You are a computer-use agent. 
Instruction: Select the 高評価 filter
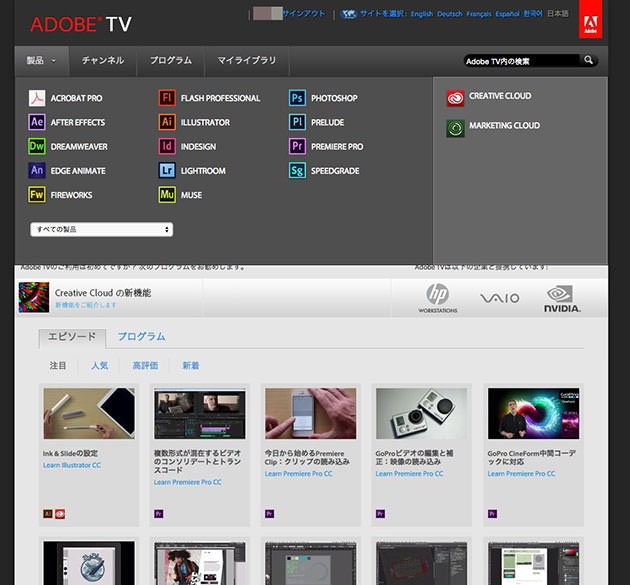click(145, 366)
